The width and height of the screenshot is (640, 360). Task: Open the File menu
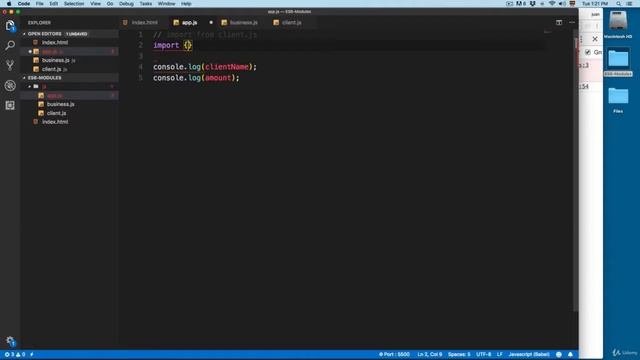[40, 4]
